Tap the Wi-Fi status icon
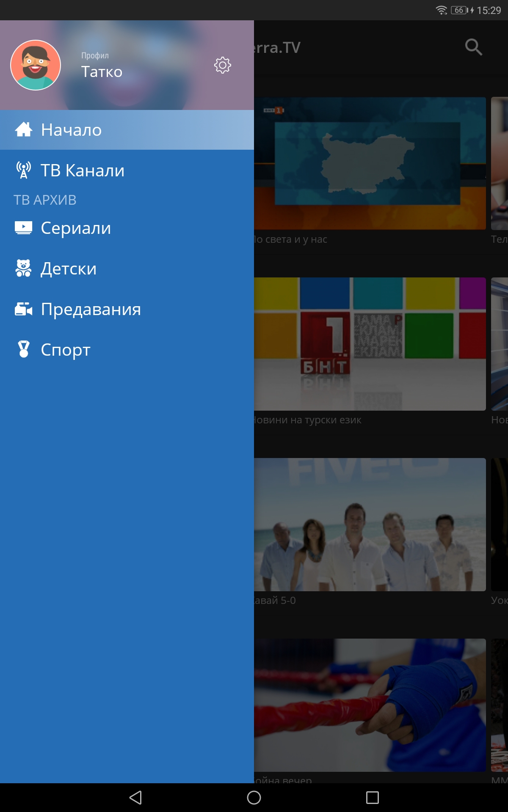508x812 pixels. 441,10
